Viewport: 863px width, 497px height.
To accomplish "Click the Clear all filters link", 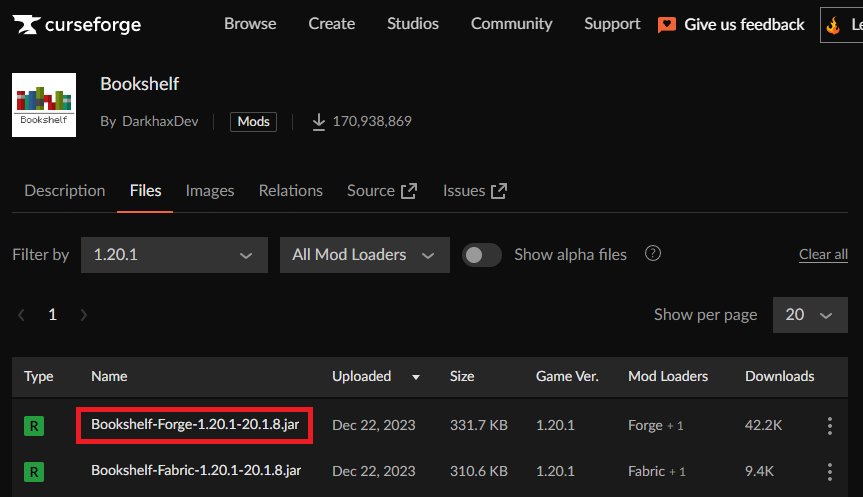I will tap(823, 255).
